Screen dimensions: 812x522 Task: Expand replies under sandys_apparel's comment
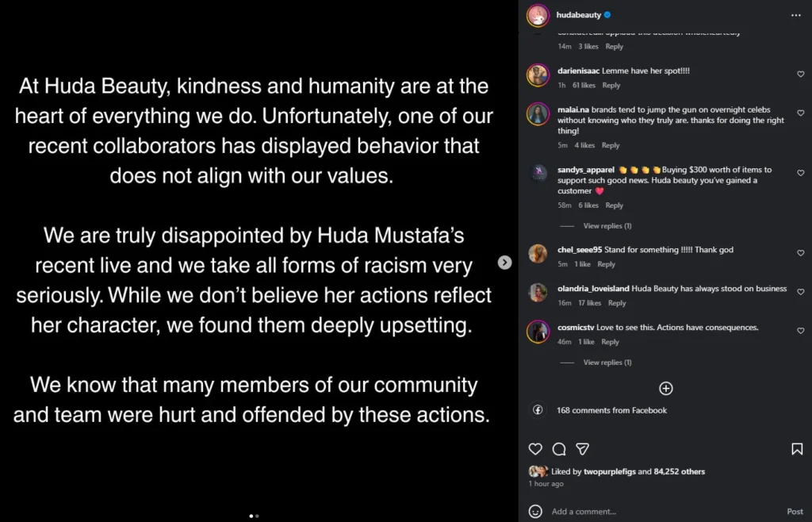[607, 226]
